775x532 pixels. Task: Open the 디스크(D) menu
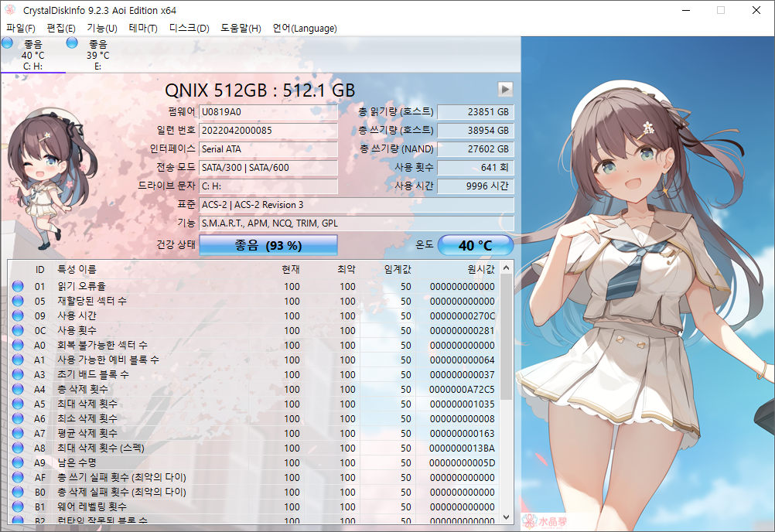[x=189, y=28]
